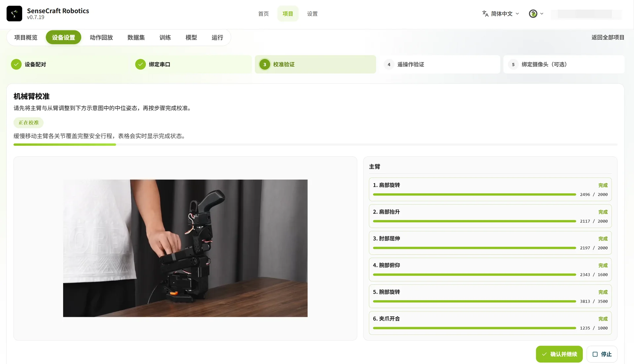This screenshot has width=634, height=364.
Task: Click the blurred user account field
Action: 586,14
